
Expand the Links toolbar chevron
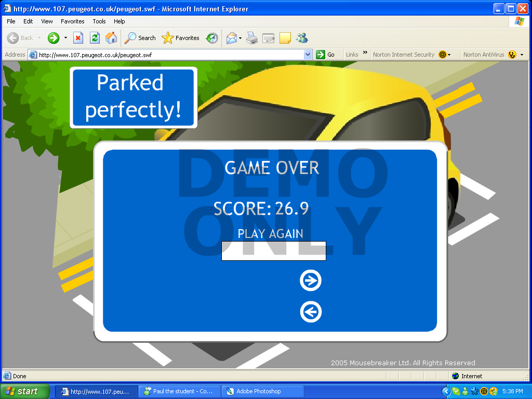coord(365,52)
